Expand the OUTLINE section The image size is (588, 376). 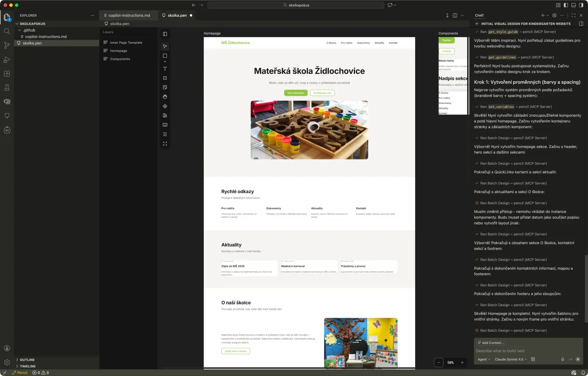pyautogui.click(x=27, y=360)
